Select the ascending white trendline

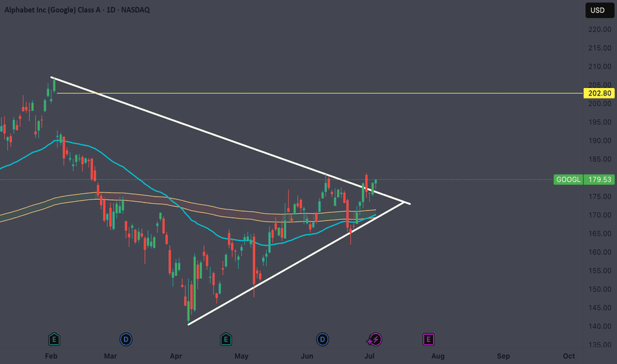(x=296, y=263)
